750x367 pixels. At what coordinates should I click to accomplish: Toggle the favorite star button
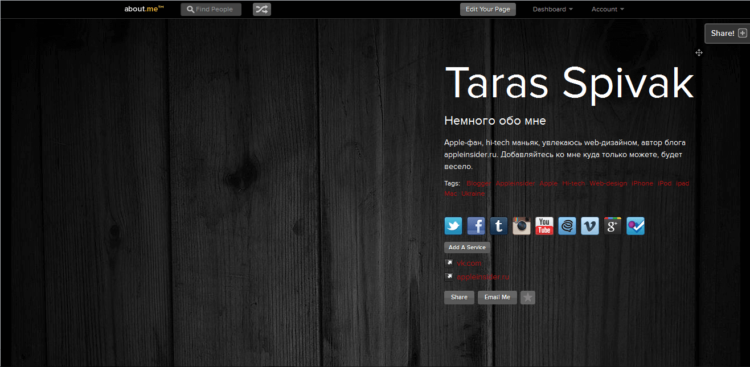coord(528,298)
